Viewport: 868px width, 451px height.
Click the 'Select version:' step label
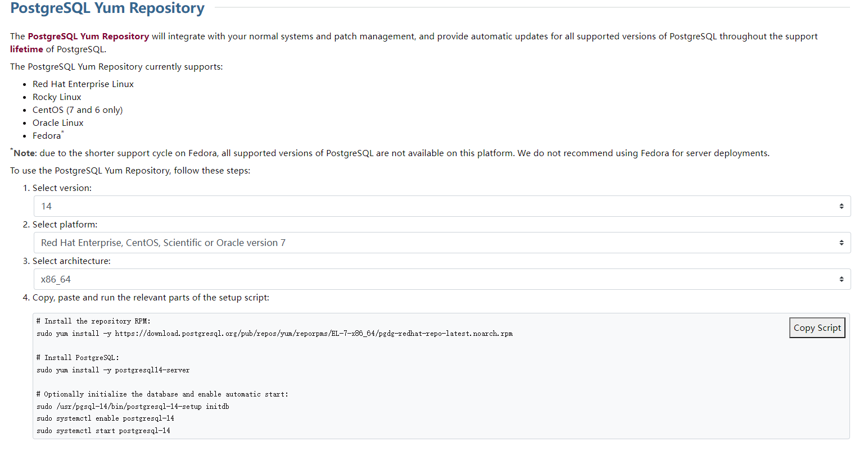click(62, 188)
